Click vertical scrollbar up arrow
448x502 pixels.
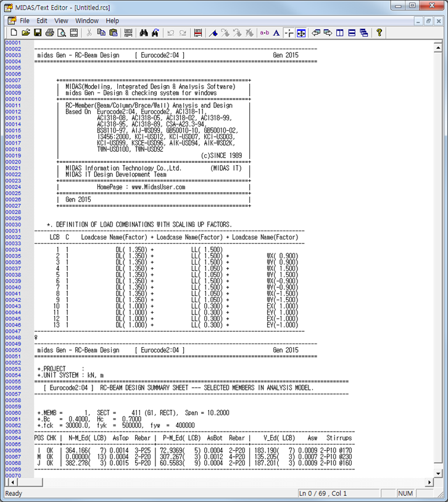(x=438, y=47)
